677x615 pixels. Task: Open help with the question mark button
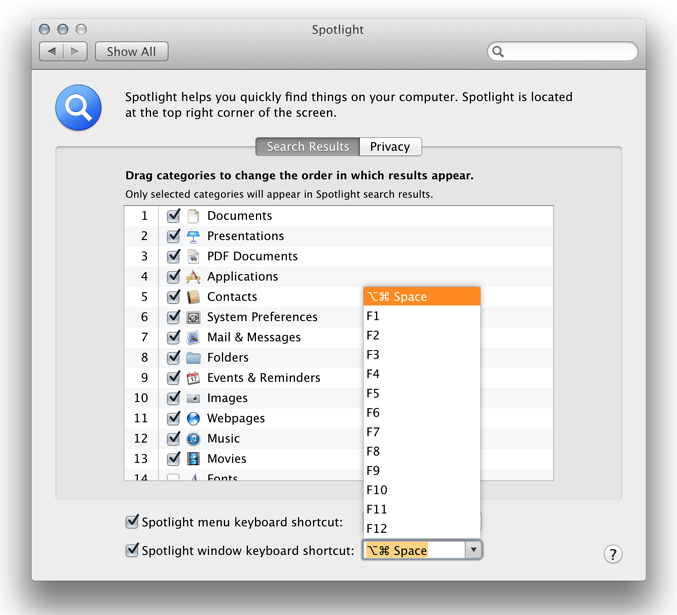(x=613, y=554)
